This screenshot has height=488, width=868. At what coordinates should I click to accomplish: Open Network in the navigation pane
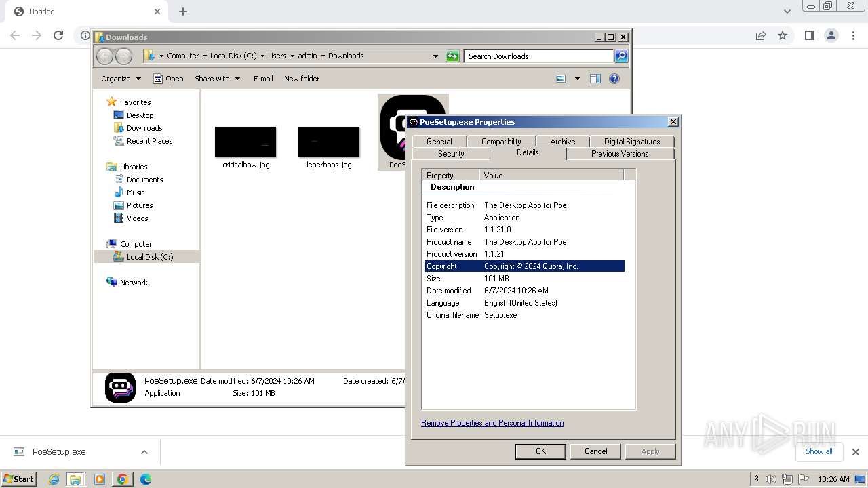(134, 283)
